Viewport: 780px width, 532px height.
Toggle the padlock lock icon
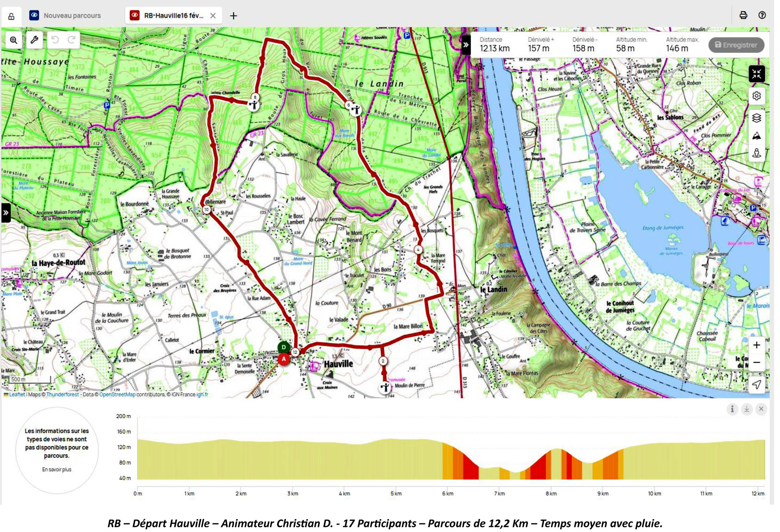click(x=11, y=16)
